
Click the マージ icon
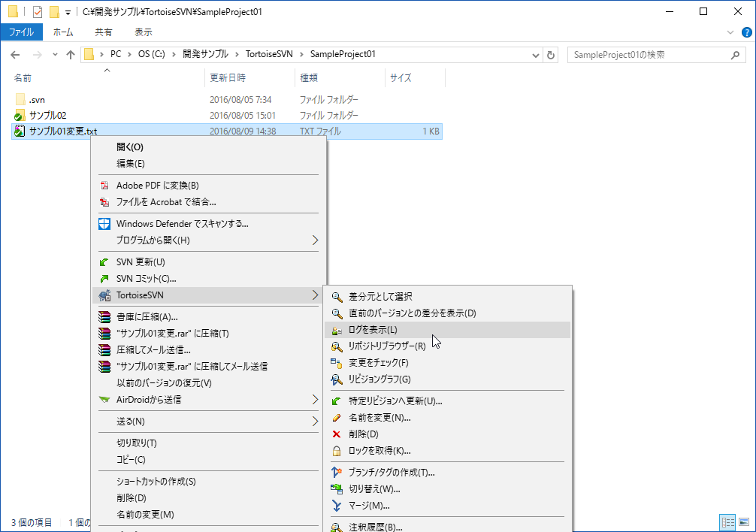337,506
